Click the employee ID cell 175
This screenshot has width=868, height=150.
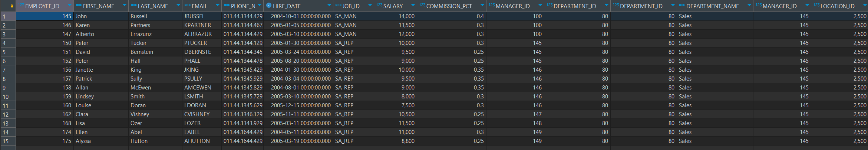pyautogui.click(x=44, y=141)
